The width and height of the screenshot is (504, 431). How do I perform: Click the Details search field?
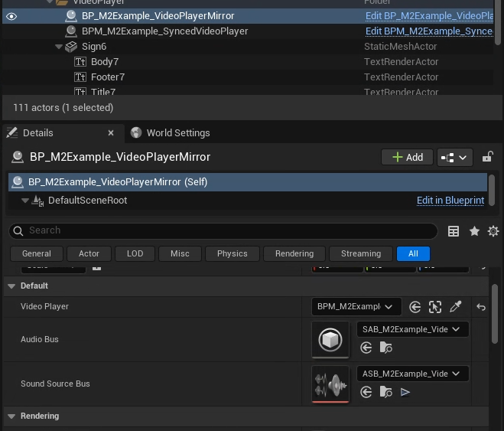click(229, 230)
